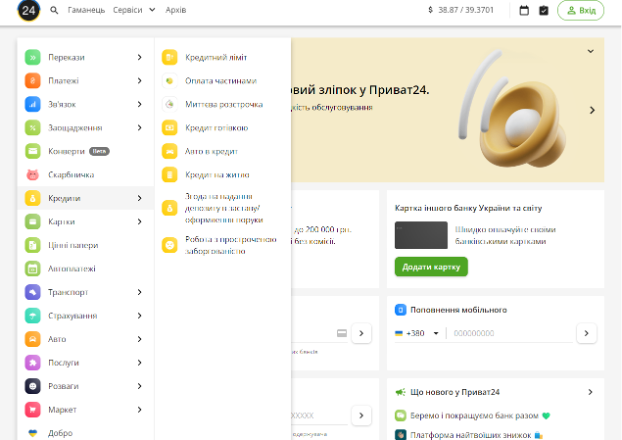The width and height of the screenshot is (622, 440).
Task: Click the sad-face overdue debt icon
Action: pyautogui.click(x=169, y=245)
